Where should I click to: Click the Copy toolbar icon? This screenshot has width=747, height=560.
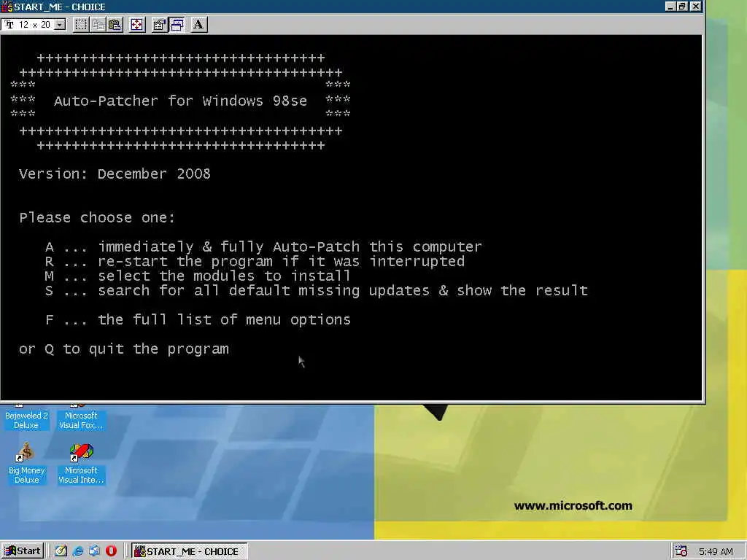point(98,25)
